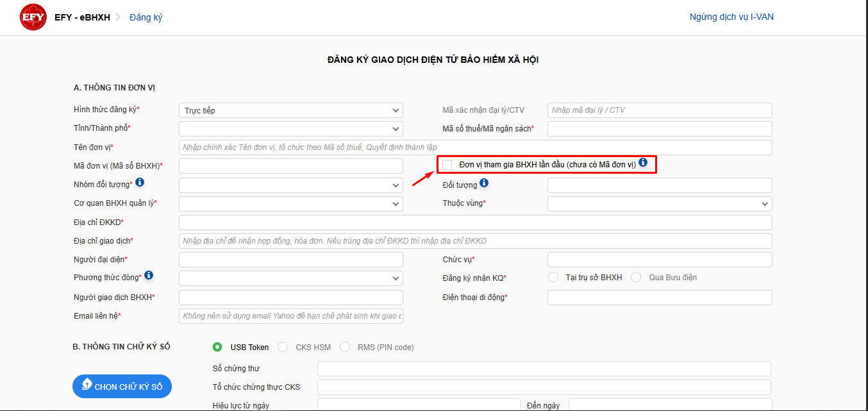Choose Qua Bưu điện radio button
The height and width of the screenshot is (411, 868).
[x=636, y=278]
